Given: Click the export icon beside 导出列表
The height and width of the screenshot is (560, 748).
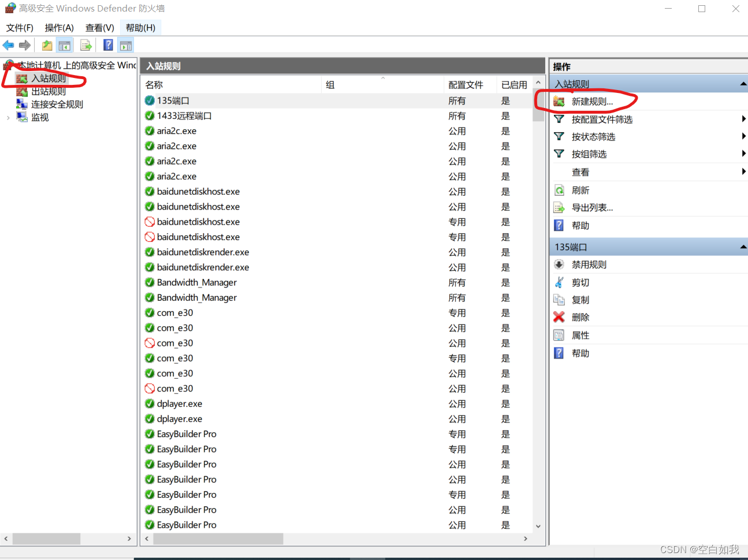Looking at the screenshot, I should tap(559, 208).
